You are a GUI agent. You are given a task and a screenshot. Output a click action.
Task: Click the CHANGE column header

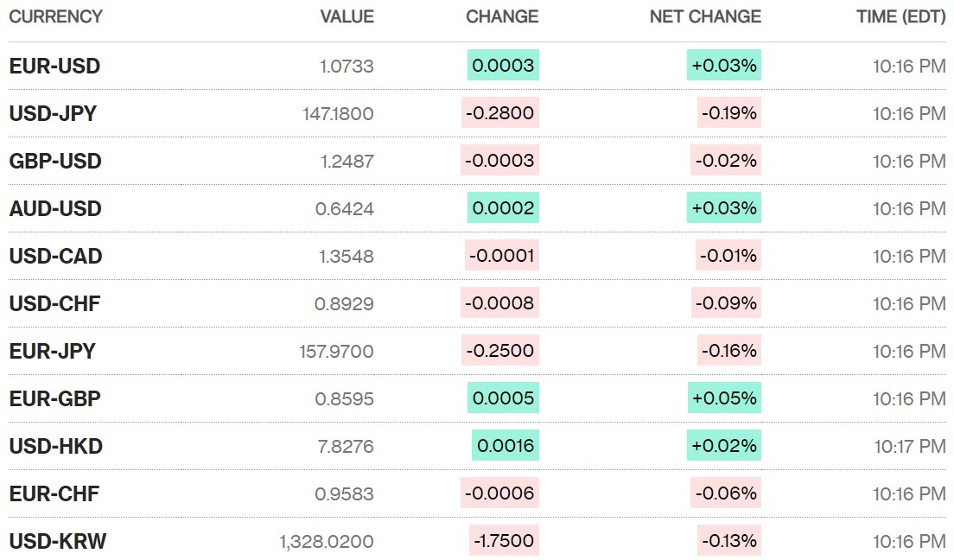[501, 16]
